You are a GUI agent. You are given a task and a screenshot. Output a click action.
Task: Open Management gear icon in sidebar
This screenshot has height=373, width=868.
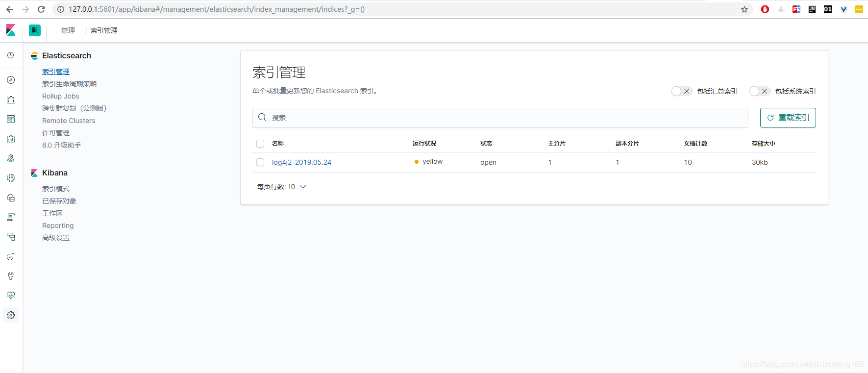pyautogui.click(x=11, y=315)
